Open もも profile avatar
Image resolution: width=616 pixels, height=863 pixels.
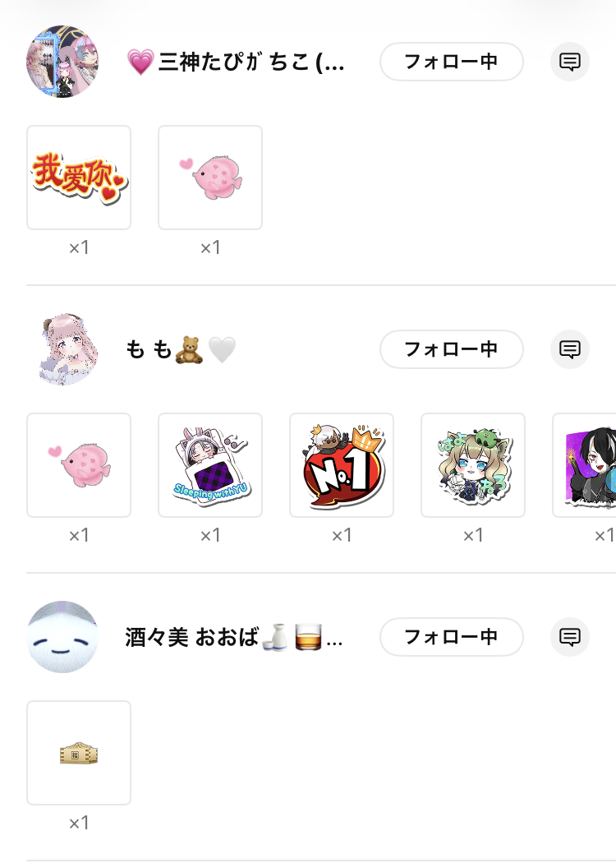(x=62, y=349)
